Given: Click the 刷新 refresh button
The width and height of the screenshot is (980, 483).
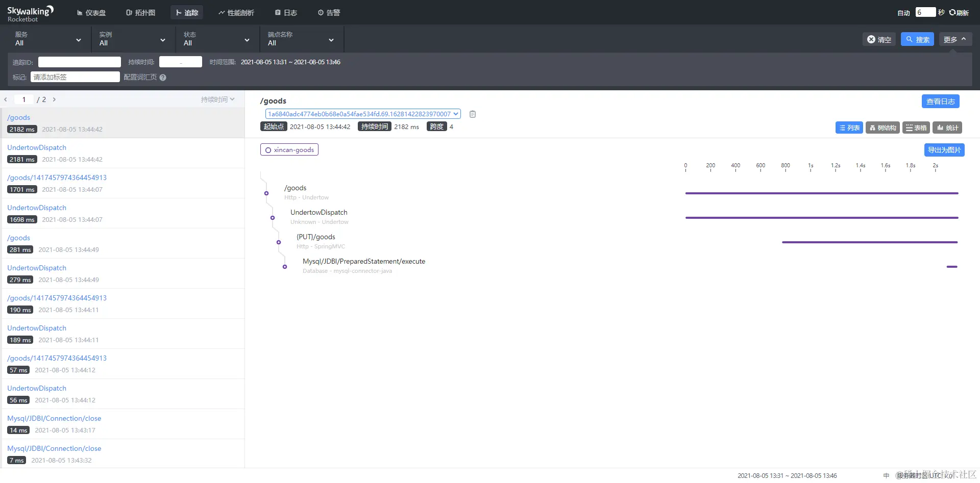Looking at the screenshot, I should click(959, 13).
